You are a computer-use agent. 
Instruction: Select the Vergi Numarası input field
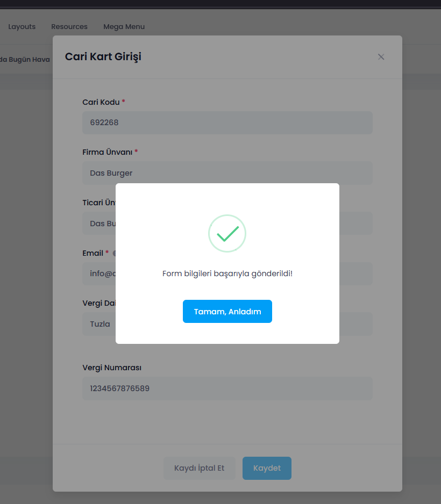pyautogui.click(x=227, y=388)
